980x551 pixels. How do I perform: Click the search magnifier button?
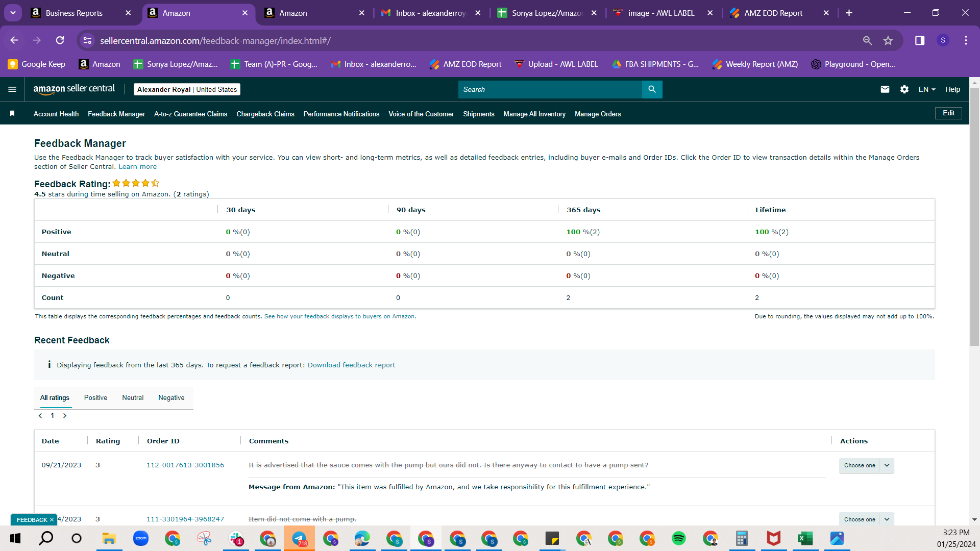652,89
